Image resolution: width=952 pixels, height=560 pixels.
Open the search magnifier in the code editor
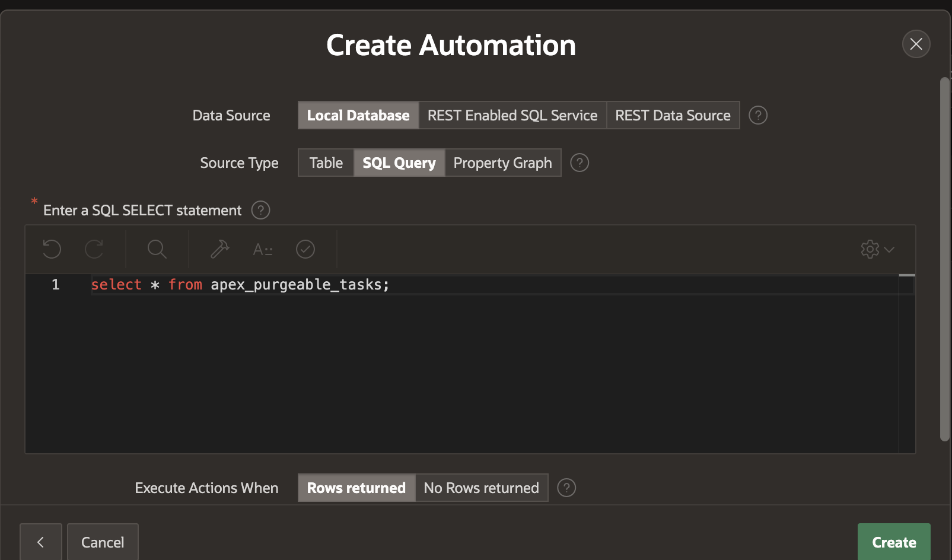(x=157, y=249)
